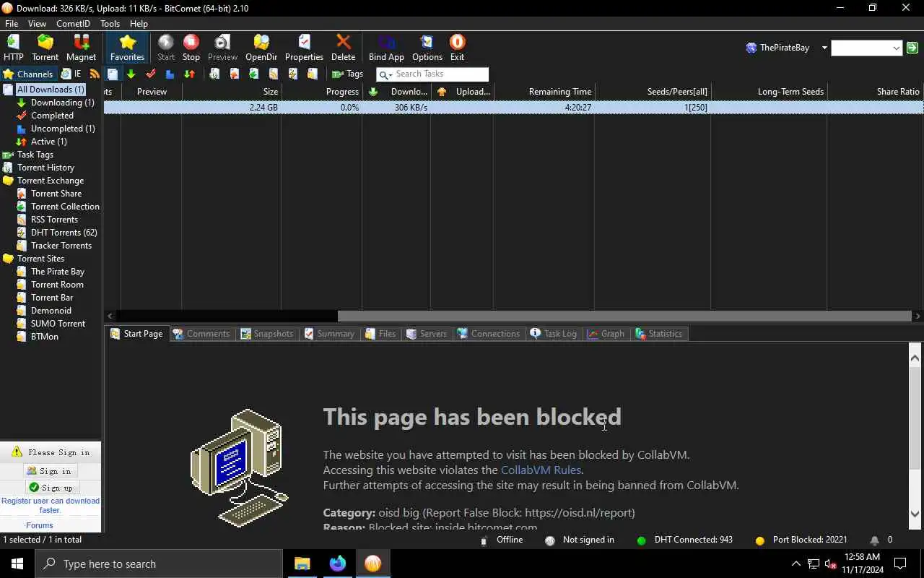Viewport: 924px width, 578px height.
Task: Open the Tools menu
Action: pyautogui.click(x=110, y=24)
